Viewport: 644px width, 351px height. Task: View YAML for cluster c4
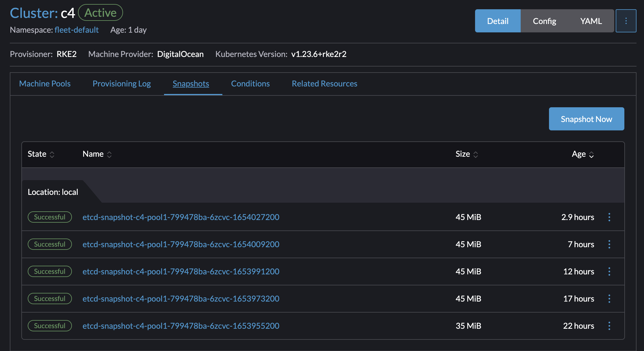click(591, 21)
